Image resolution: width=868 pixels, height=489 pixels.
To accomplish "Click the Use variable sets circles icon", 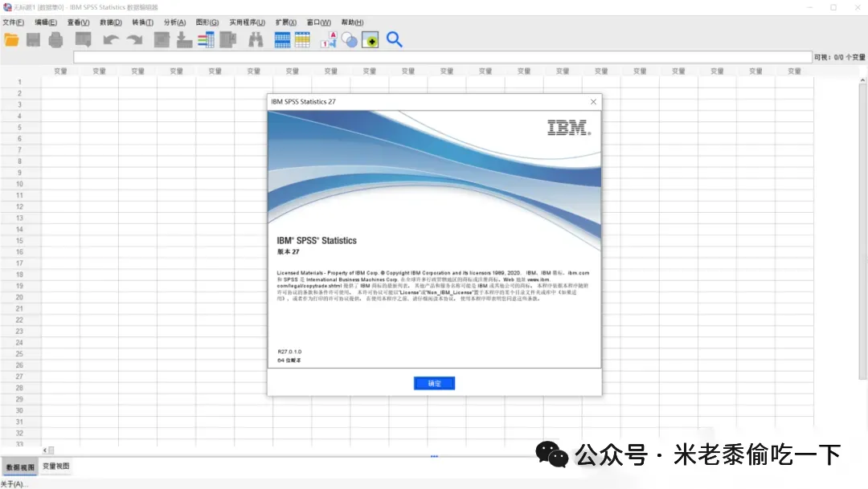I will 350,40.
